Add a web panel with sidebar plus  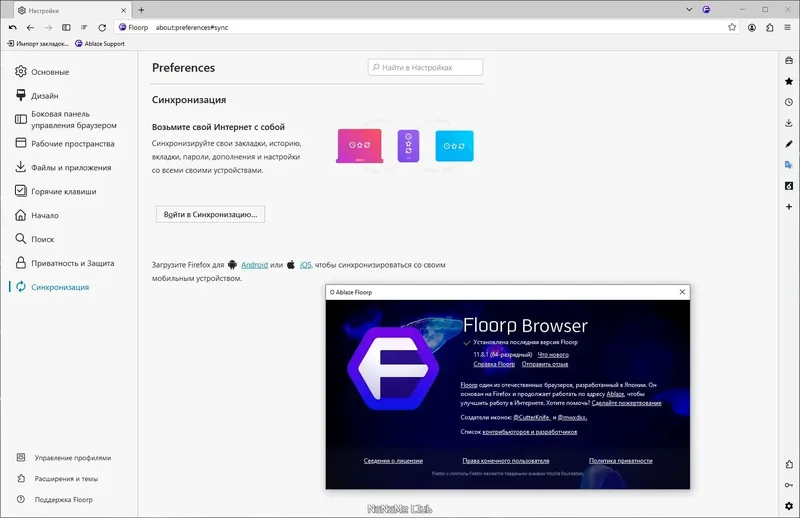[x=789, y=207]
